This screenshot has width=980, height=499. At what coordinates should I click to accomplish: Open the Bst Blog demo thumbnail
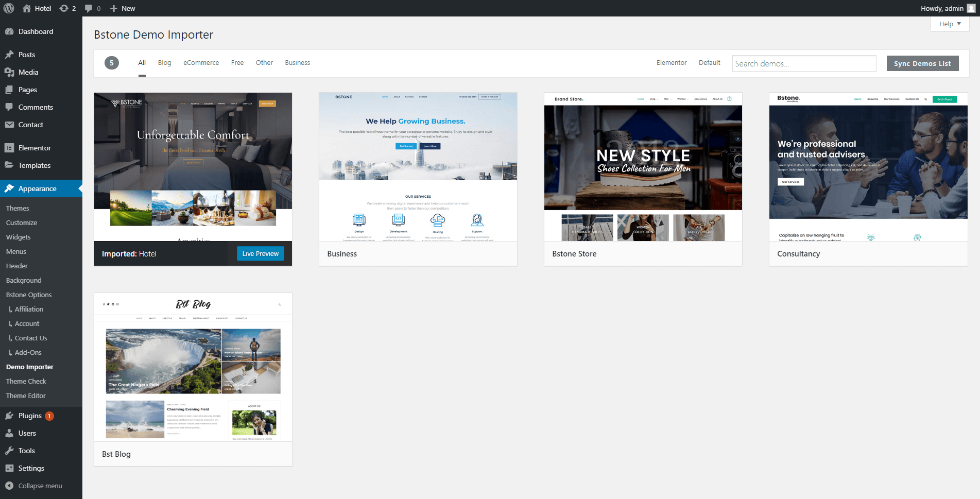click(193, 367)
